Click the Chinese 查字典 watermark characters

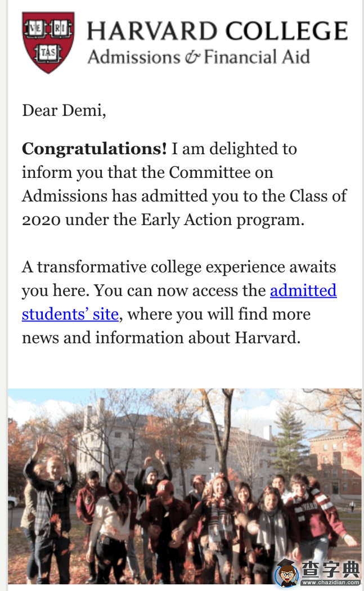tap(330, 569)
